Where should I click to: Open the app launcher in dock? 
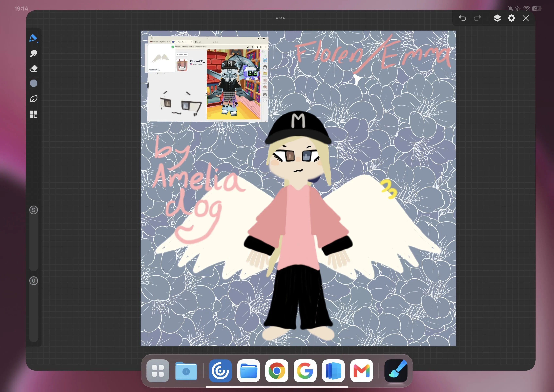coord(158,370)
